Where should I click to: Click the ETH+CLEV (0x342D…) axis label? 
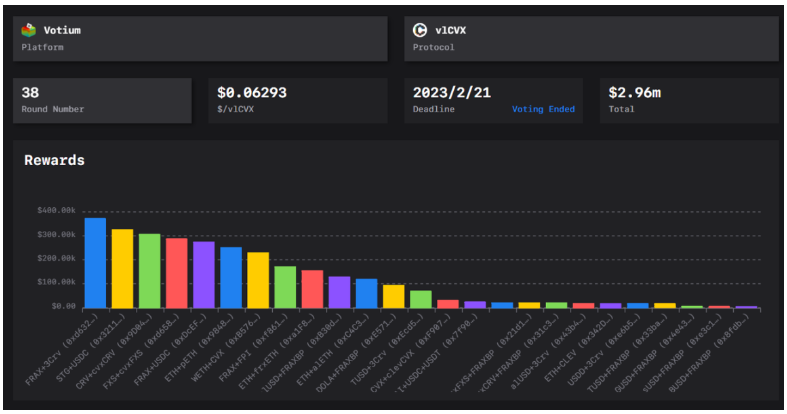(578, 347)
